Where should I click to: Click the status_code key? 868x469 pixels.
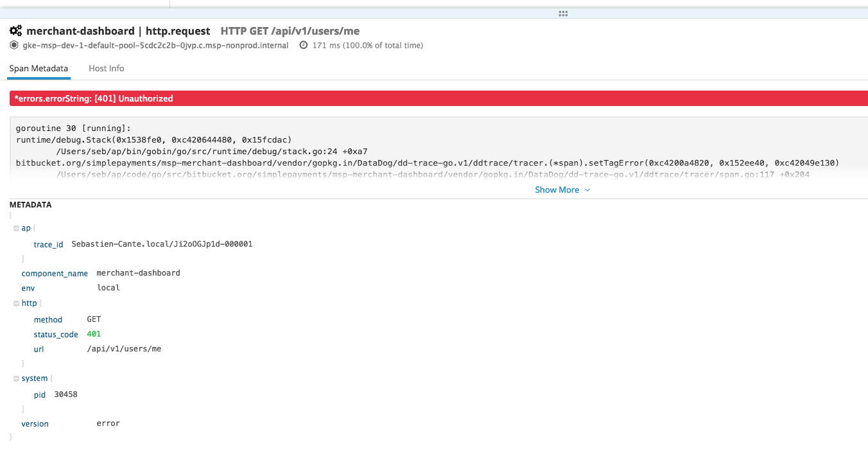click(56, 335)
